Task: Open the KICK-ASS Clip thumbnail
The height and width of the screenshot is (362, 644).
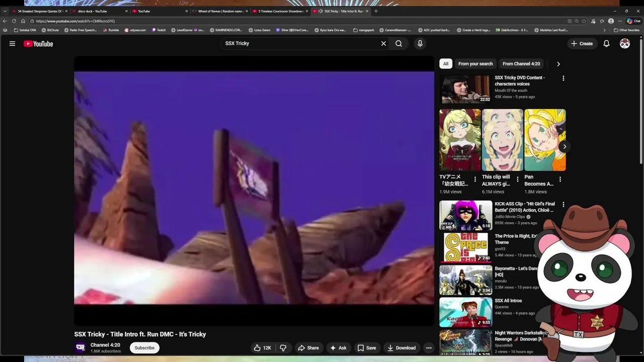Action: [466, 215]
